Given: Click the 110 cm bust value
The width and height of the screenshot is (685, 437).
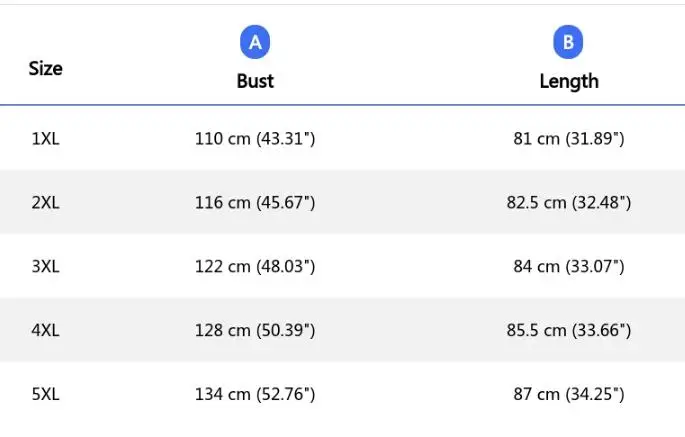Looking at the screenshot, I should click(x=255, y=139).
